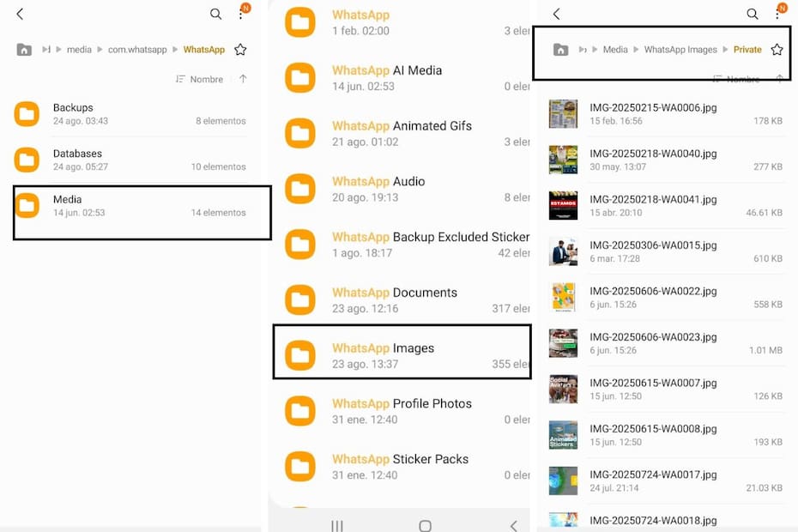Open search in the Private folder screen
798x532 pixels.
[x=753, y=14]
